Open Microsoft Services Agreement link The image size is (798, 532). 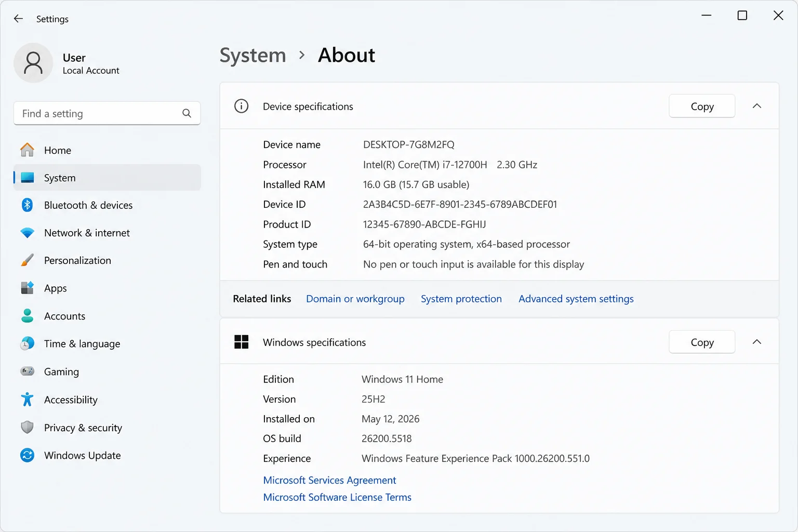click(329, 480)
